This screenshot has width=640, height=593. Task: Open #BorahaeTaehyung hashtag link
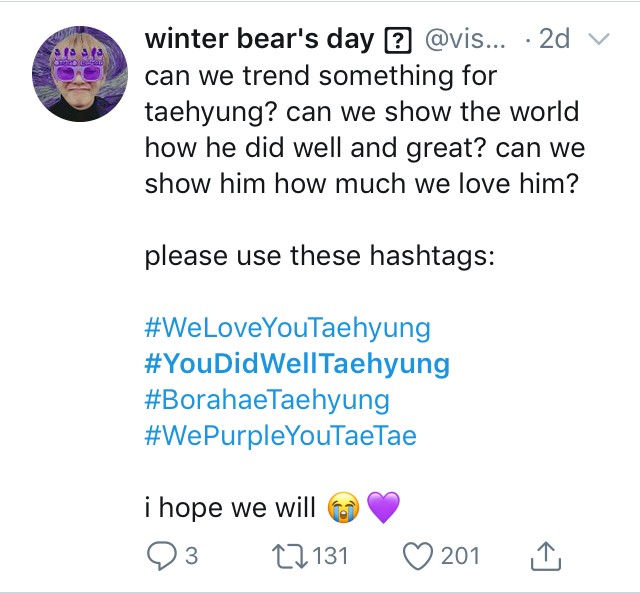point(267,400)
